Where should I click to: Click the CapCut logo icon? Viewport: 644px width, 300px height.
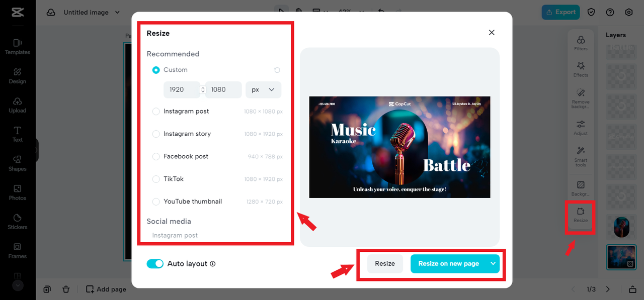pyautogui.click(x=17, y=12)
